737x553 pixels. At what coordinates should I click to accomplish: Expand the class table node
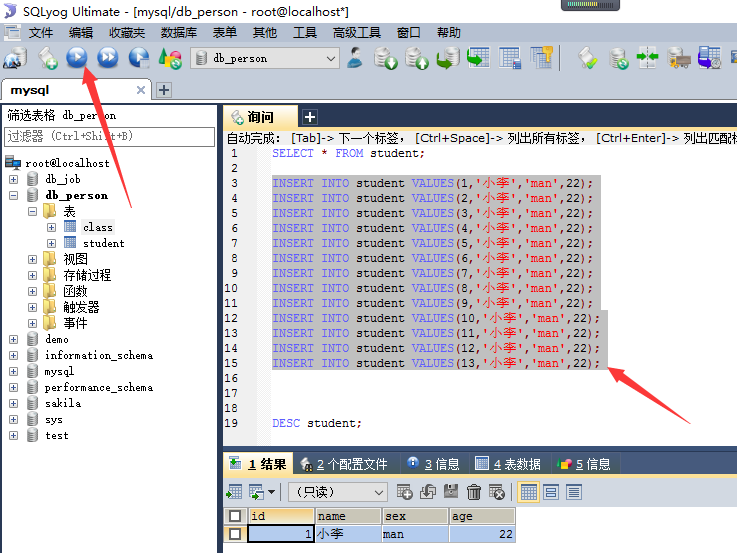[x=51, y=227]
